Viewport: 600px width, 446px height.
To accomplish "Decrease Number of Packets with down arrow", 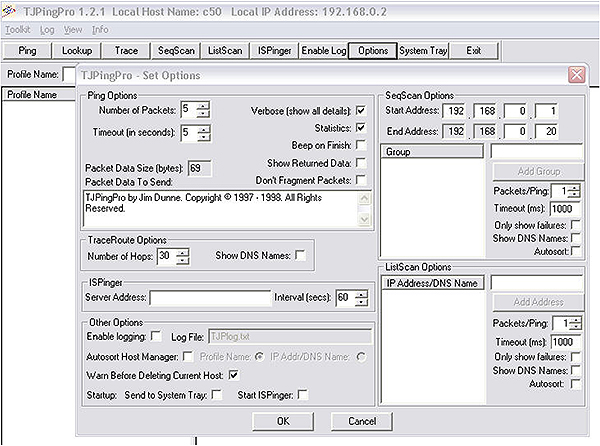I will tap(203, 114).
